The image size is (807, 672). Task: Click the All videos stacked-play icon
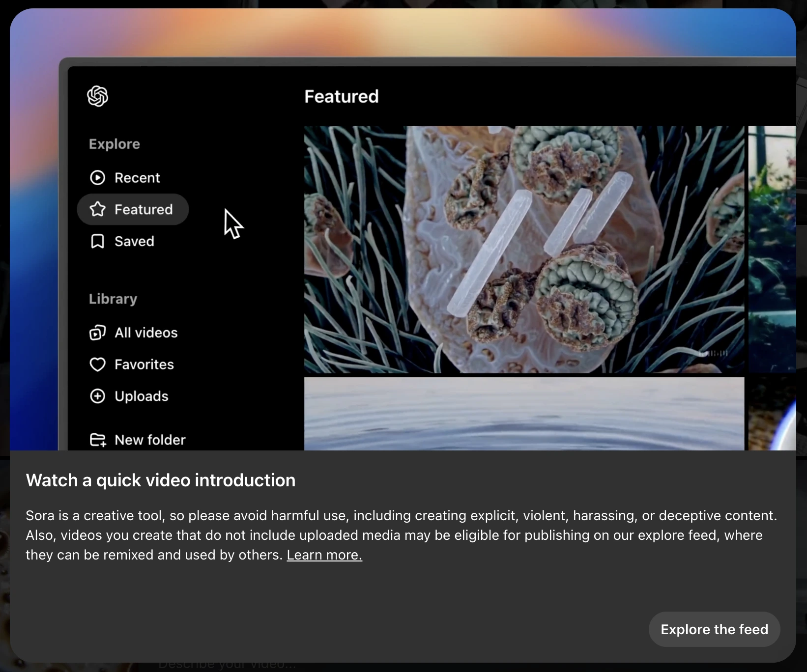[x=97, y=333]
